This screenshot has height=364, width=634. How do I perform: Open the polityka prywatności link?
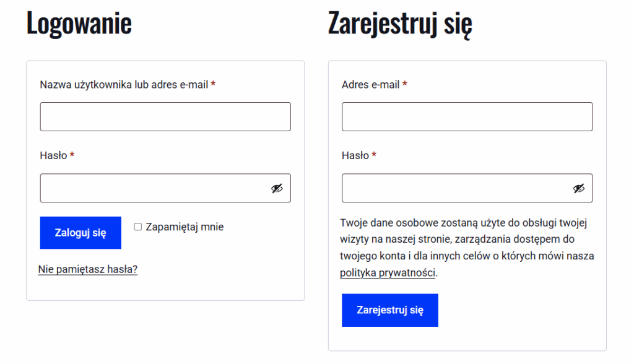pos(388,272)
